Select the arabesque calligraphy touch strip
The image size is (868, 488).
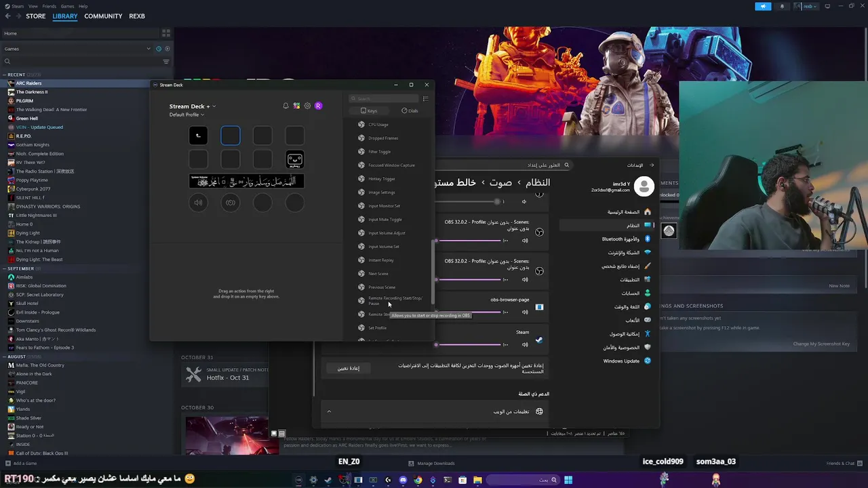(x=246, y=181)
